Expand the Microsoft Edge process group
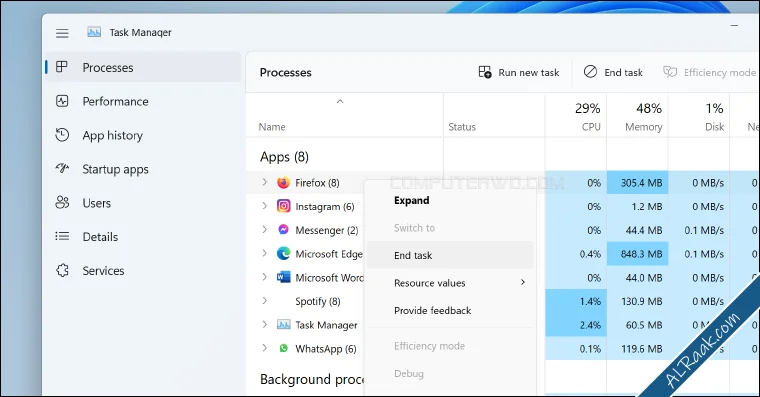Screen dimensions: 760x397 [264, 254]
